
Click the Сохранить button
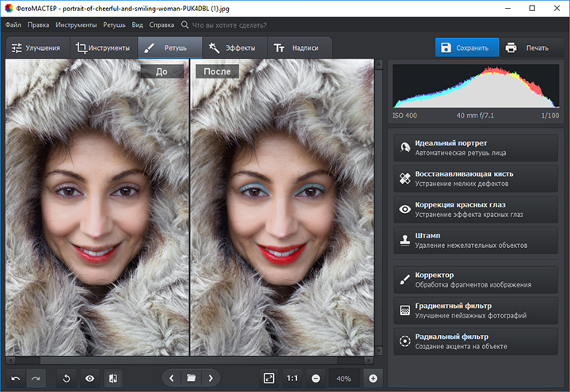point(467,48)
